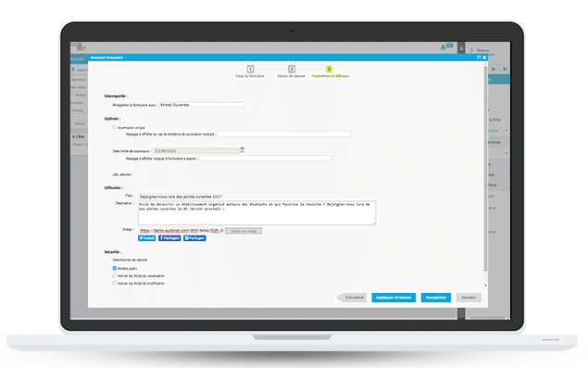Activate the droits de modification option
Viewport: 588px width, 368px height.
(115, 283)
